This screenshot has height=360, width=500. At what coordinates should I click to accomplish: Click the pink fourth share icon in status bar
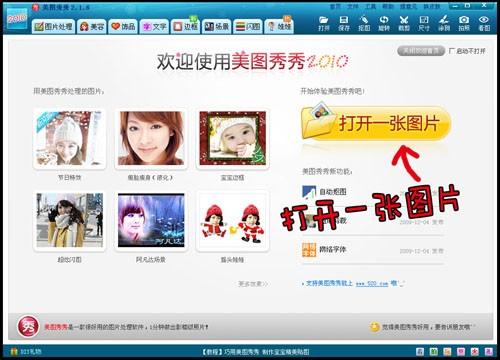click(461, 351)
